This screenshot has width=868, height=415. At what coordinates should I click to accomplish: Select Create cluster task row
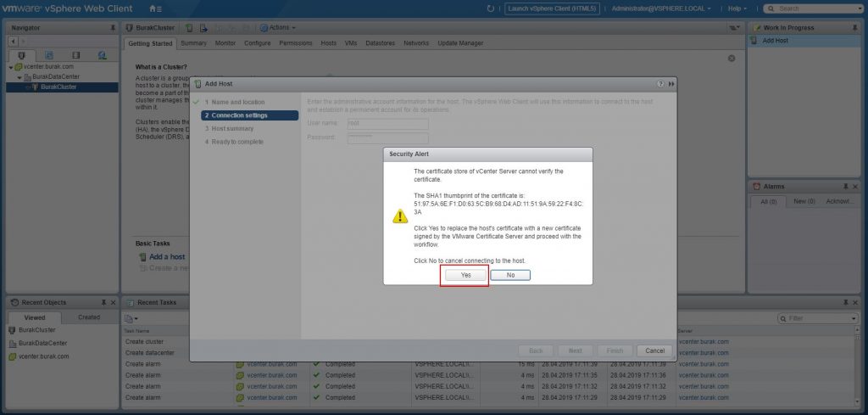pos(144,342)
